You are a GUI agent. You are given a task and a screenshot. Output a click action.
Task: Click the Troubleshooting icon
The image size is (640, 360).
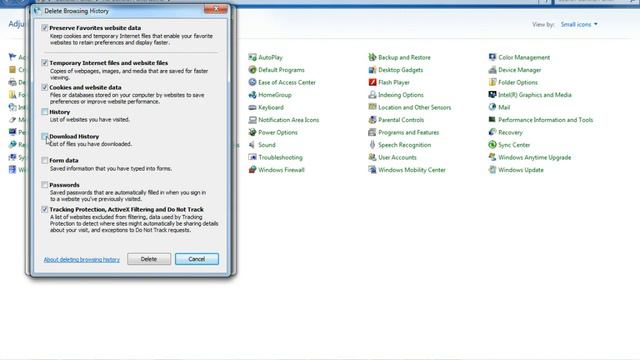(x=252, y=157)
